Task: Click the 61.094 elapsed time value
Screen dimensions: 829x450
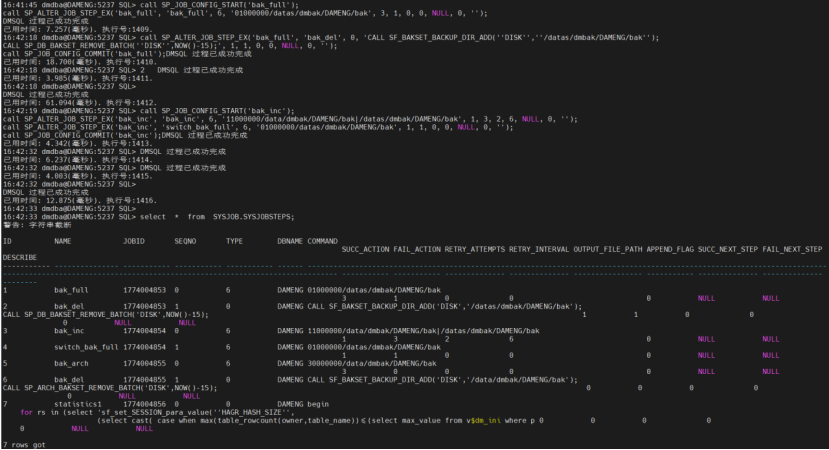Action: (59, 103)
